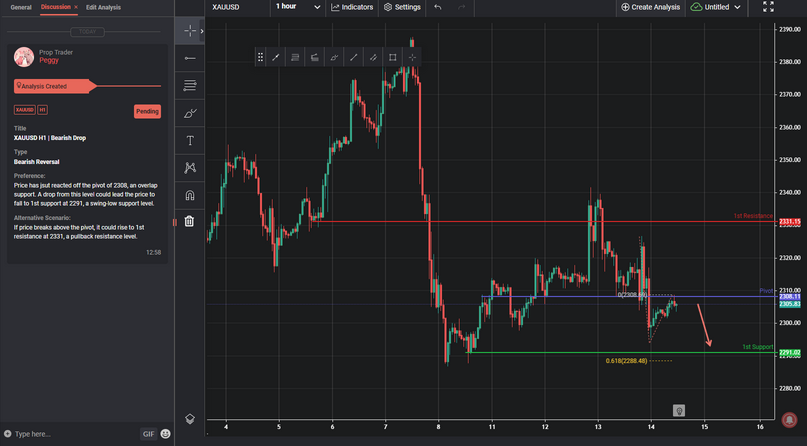Viewport: 807px width, 446px height.
Task: Click the Analysis Created banner
Action: tap(55, 86)
